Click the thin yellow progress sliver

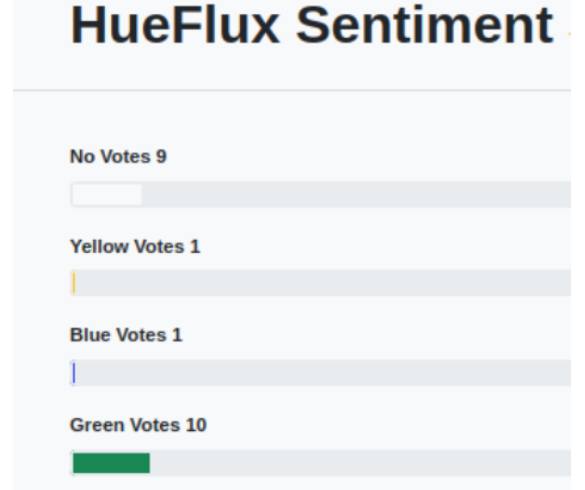pyautogui.click(x=74, y=283)
